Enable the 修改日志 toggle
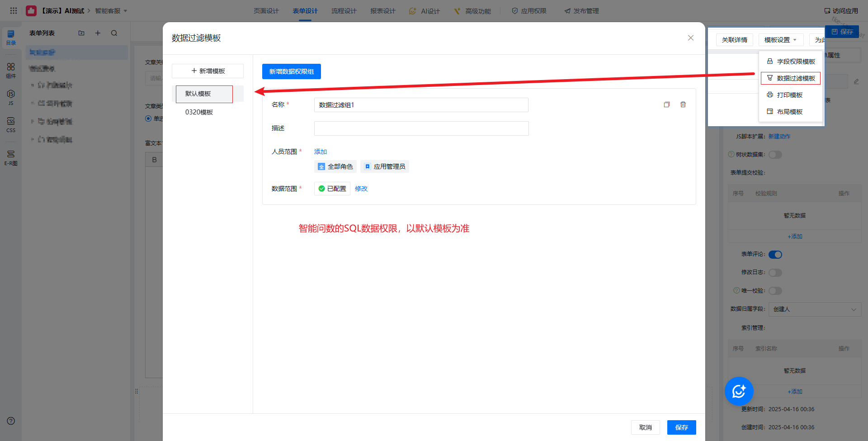Image resolution: width=868 pixels, height=441 pixels. [775, 273]
